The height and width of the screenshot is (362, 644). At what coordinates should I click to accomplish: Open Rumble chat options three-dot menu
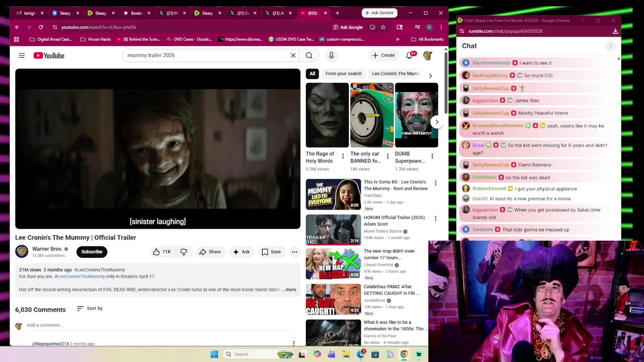pyautogui.click(x=610, y=46)
